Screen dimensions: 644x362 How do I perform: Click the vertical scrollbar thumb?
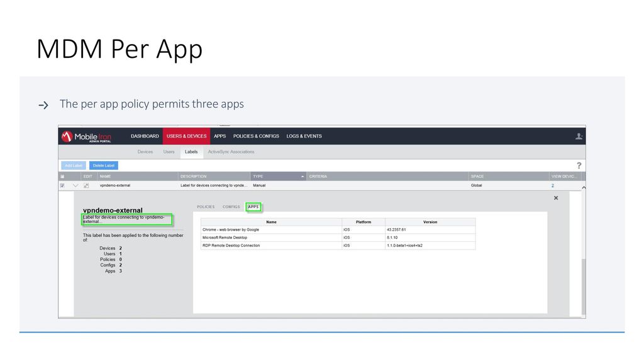(584, 287)
